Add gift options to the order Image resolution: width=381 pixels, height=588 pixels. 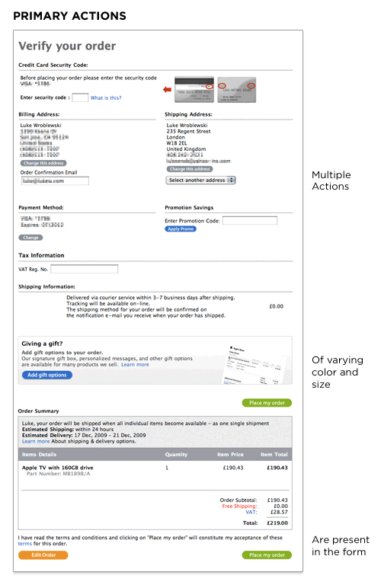tap(47, 375)
